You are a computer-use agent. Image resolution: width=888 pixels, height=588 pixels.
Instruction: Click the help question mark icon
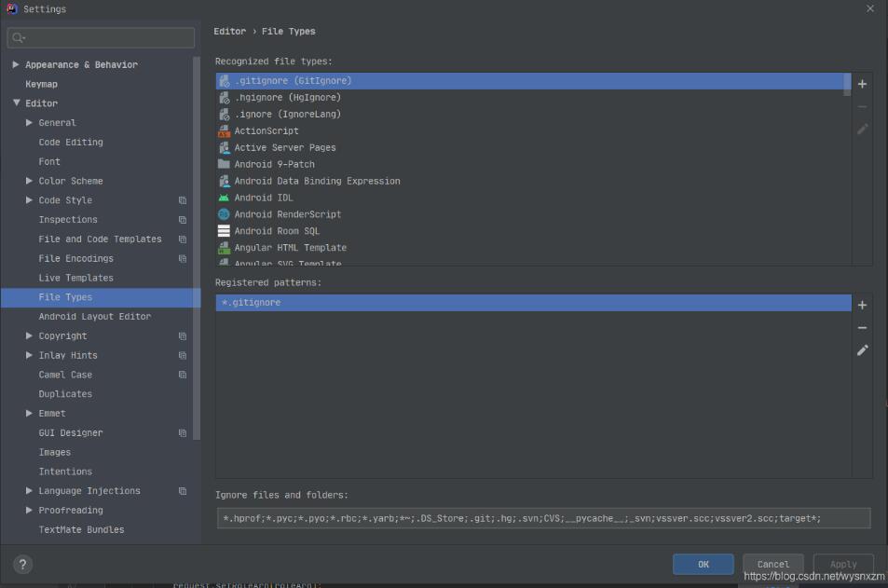point(22,564)
